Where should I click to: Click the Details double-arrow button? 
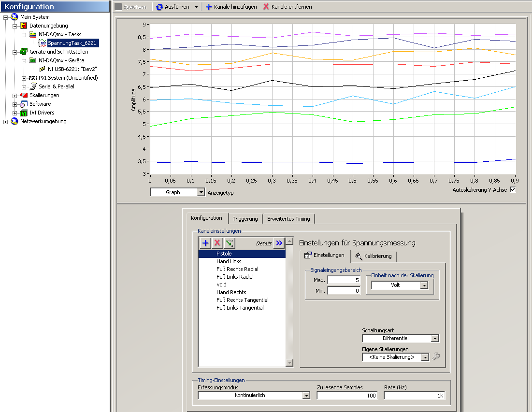[x=279, y=243]
